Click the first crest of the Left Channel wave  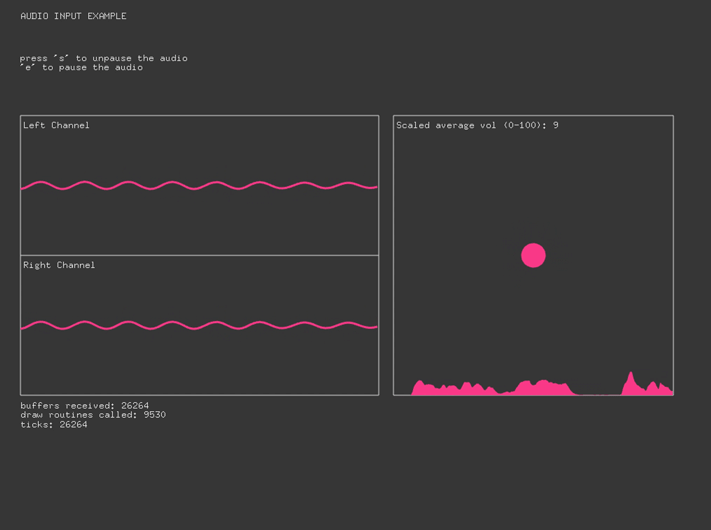[x=40, y=183]
